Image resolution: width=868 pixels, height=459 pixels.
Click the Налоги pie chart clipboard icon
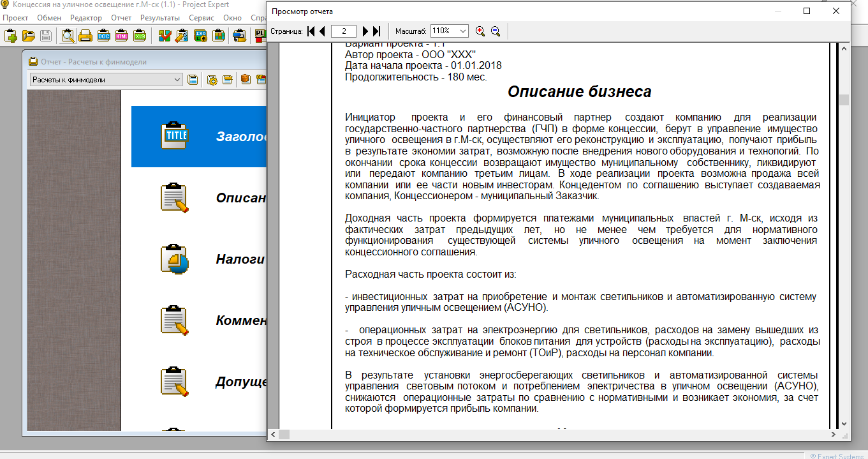pyautogui.click(x=174, y=259)
